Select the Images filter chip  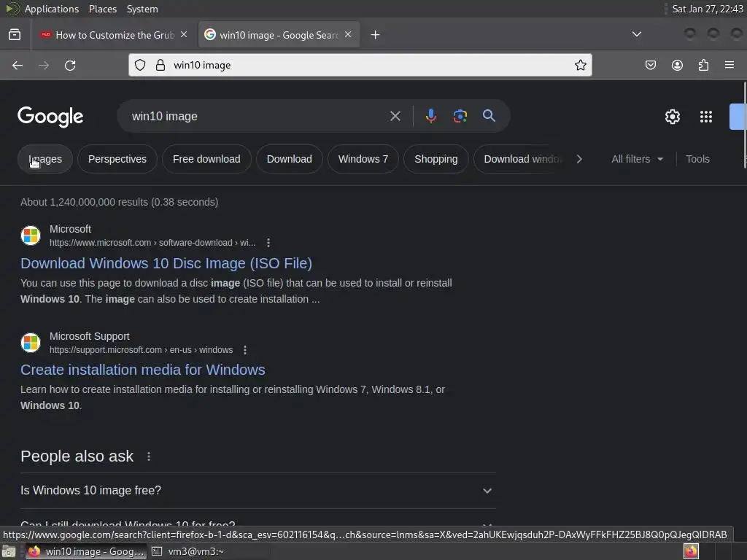pyautogui.click(x=45, y=159)
